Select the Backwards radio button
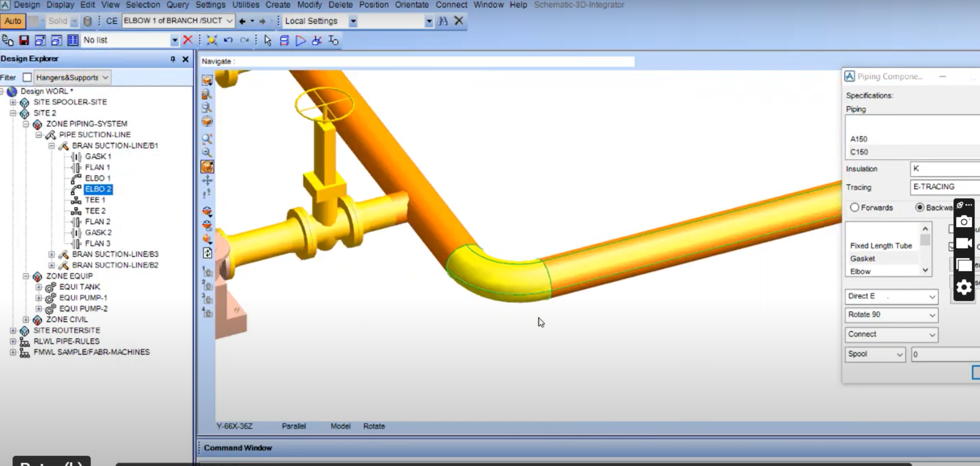Image resolution: width=980 pixels, height=466 pixels. 920,207
